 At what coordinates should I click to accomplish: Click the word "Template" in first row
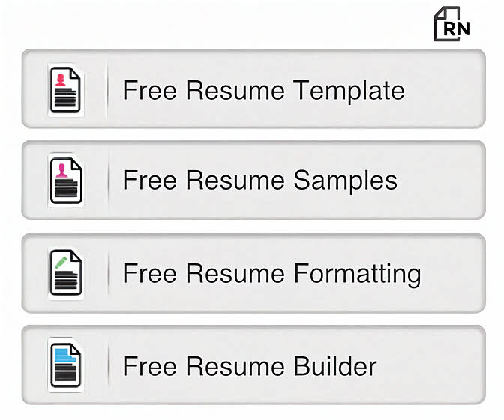click(x=349, y=91)
